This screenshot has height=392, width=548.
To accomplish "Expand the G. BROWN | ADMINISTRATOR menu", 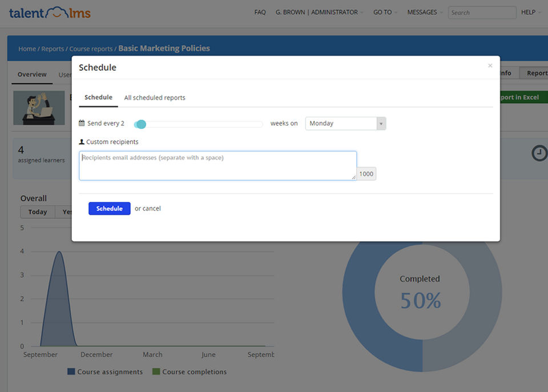I will tap(319, 12).
